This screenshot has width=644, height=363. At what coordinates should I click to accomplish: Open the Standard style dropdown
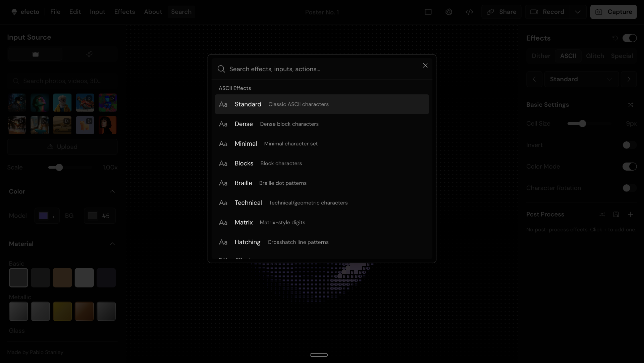click(x=581, y=79)
